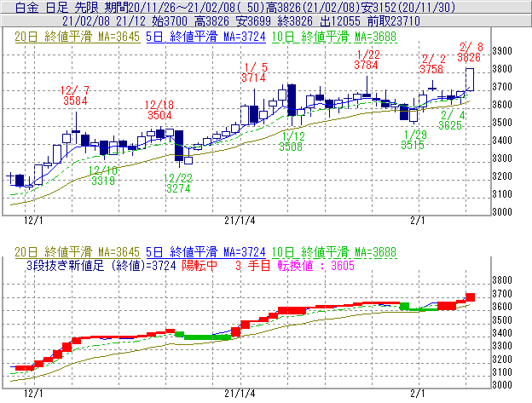532x403 pixels.
Task: Click '3100' on the lower chart price axis
Action: 502,372
